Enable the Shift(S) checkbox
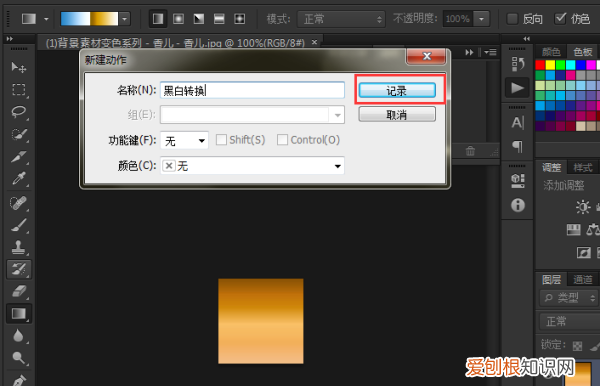The width and height of the screenshot is (600, 386). click(221, 140)
